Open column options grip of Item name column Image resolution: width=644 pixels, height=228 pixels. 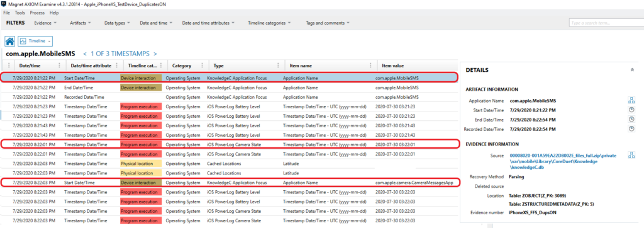click(371, 66)
